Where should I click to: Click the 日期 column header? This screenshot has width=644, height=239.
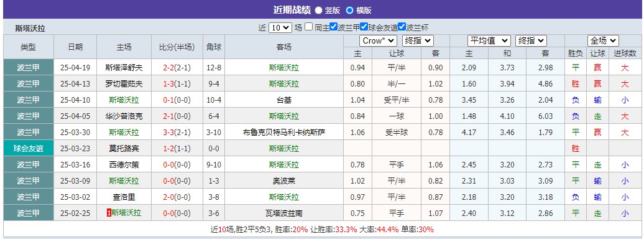[x=75, y=47]
